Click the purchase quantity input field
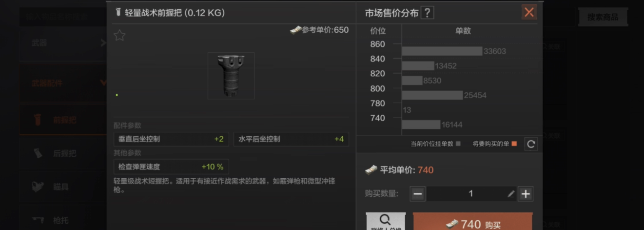The width and height of the screenshot is (644, 230). 471,194
